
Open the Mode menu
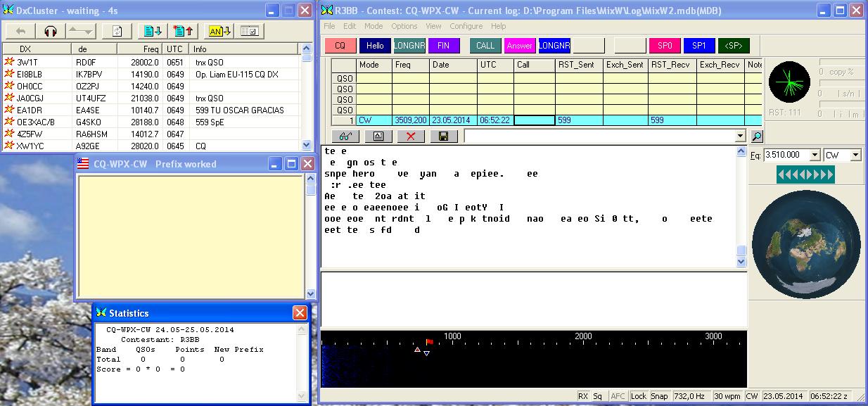(x=374, y=26)
